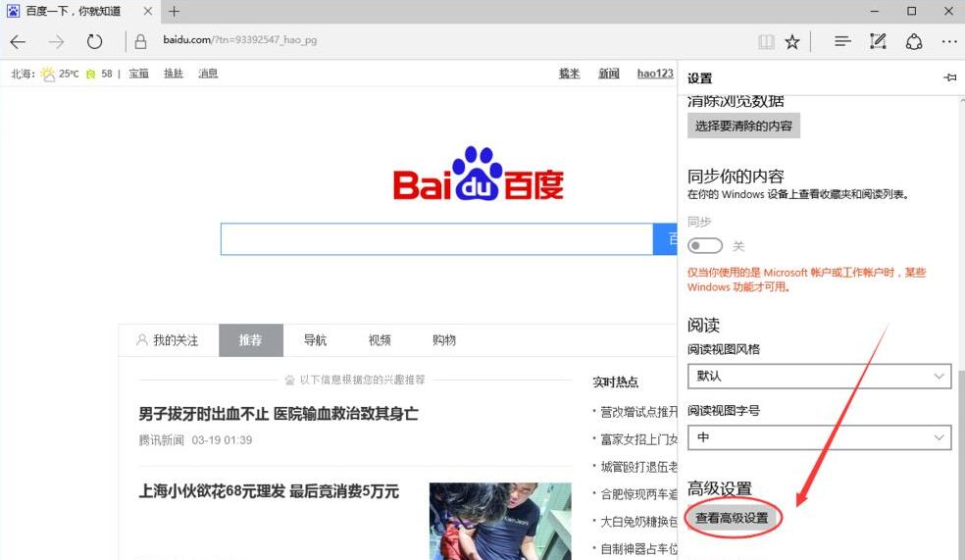Image resolution: width=965 pixels, height=560 pixels.
Task: Open the 阅读视图风格 dropdown showing 默认
Action: (819, 376)
